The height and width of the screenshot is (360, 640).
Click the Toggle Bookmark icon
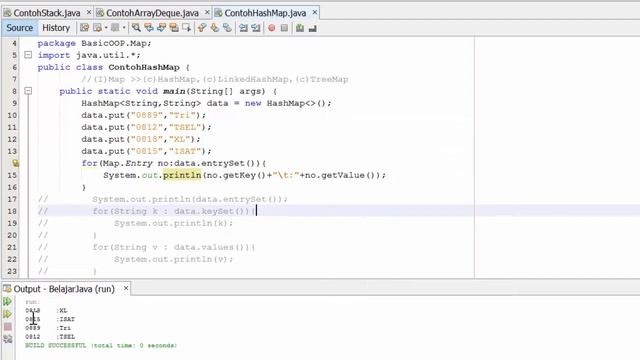point(227,28)
